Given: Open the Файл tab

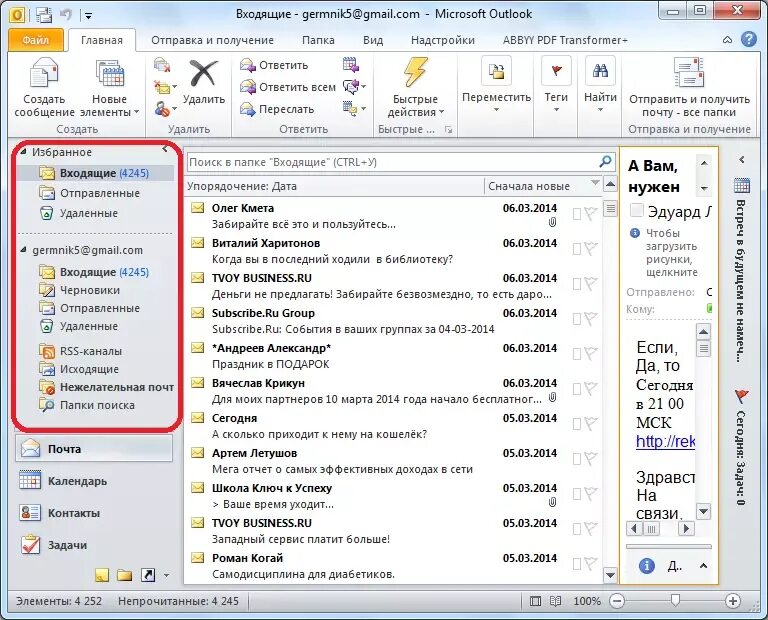Looking at the screenshot, I should pyautogui.click(x=36, y=40).
